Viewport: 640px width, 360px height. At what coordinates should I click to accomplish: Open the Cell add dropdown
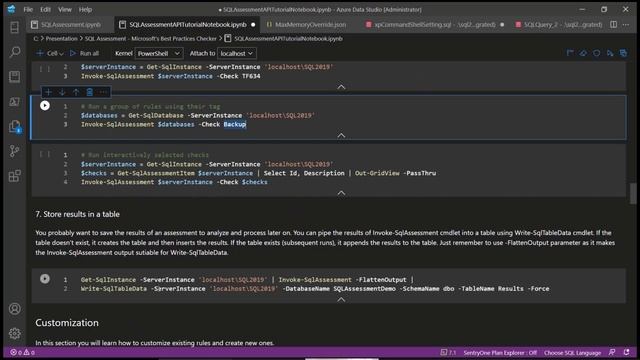[50, 53]
